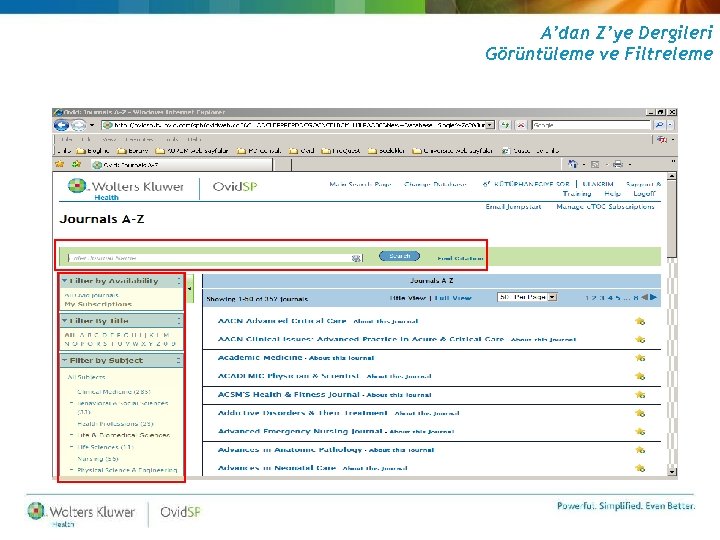This screenshot has width=720, height=540.
Task: Click the page vertical scrollbar up arrow
Action: (x=672, y=176)
